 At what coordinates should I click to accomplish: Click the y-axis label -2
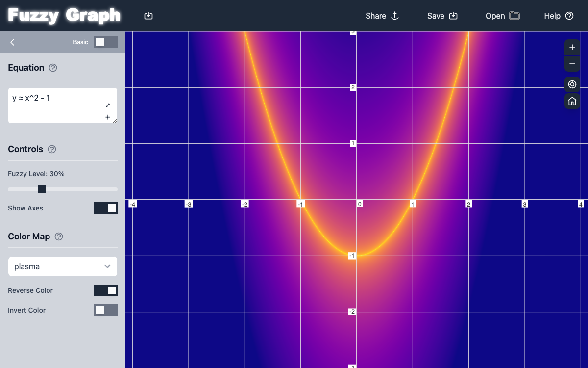[x=352, y=312]
